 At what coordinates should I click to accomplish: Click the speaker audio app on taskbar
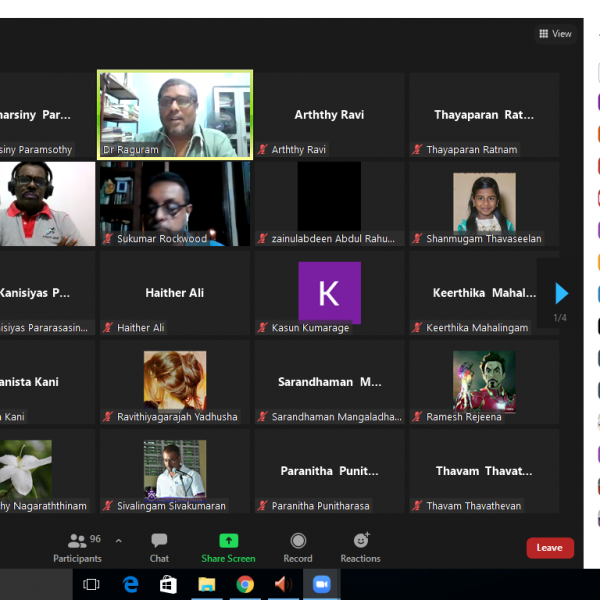point(283,584)
